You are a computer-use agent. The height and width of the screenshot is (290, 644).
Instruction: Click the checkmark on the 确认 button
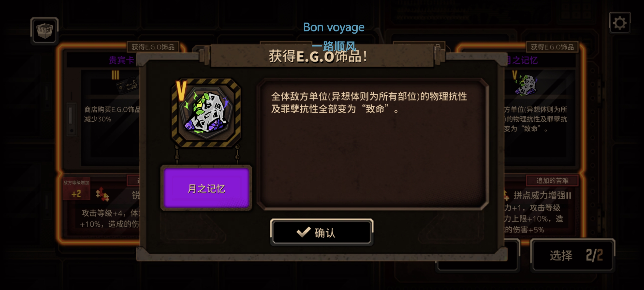point(303,232)
